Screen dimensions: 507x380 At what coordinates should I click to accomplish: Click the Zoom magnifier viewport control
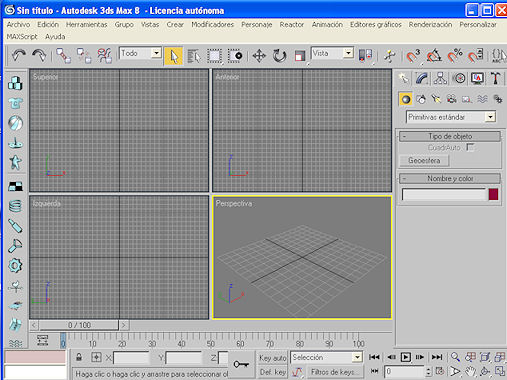[x=455, y=357]
